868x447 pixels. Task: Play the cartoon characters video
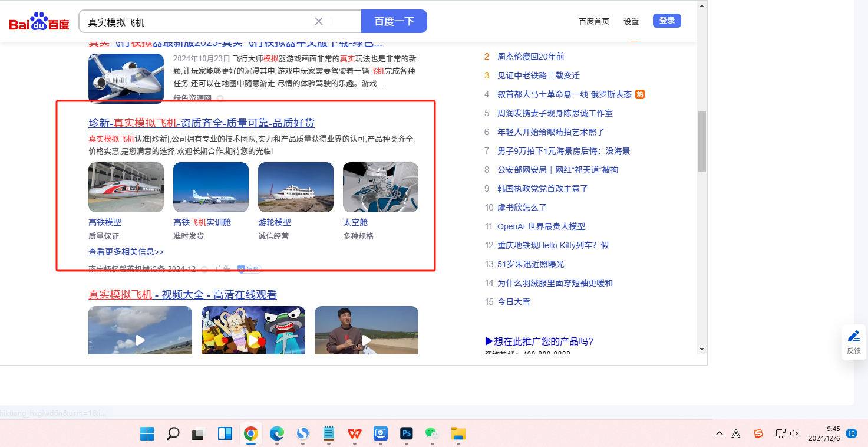tap(253, 330)
